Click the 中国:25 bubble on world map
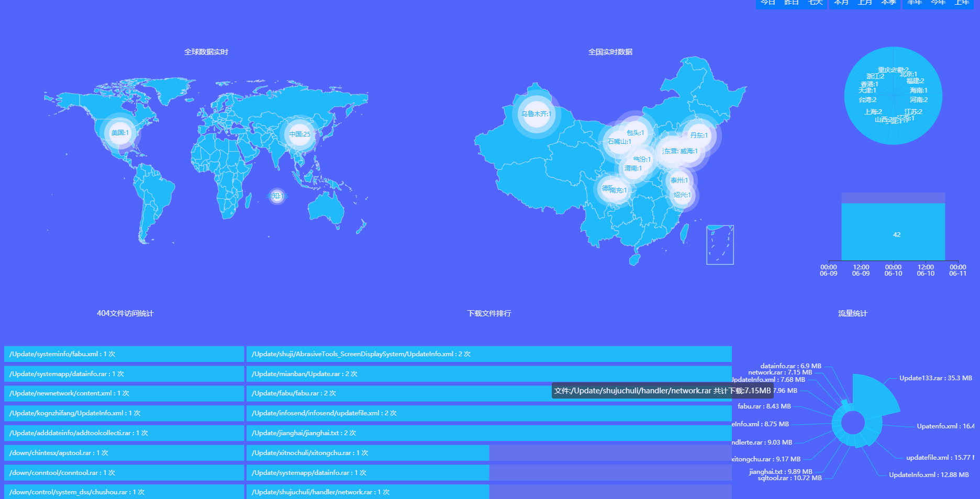 click(299, 134)
